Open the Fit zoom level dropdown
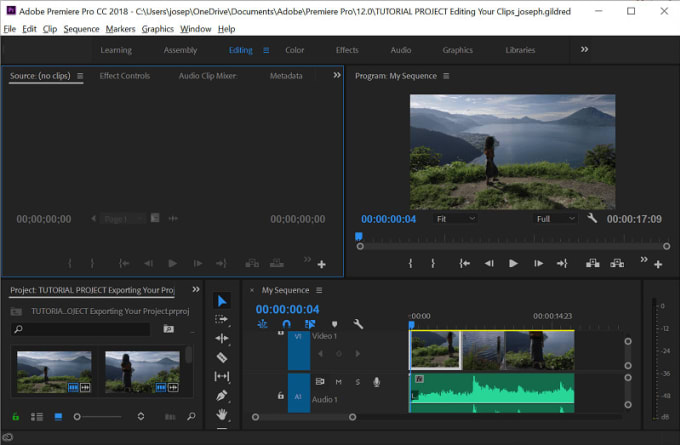This screenshot has width=680, height=445. click(455, 219)
